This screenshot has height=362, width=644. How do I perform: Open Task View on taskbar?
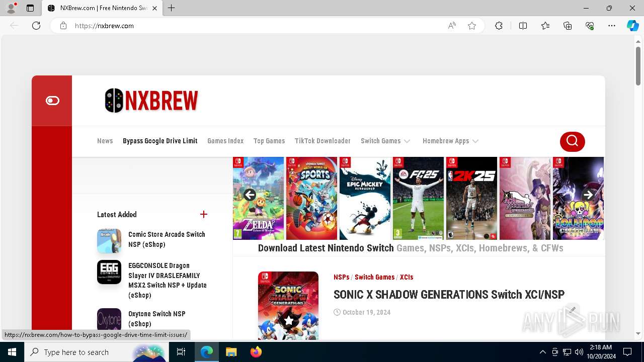point(181,352)
